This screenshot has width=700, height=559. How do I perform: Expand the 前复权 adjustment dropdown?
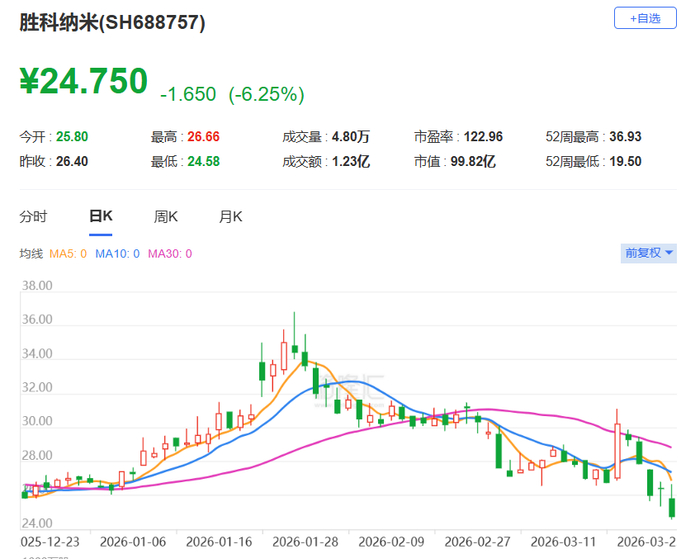point(649,253)
